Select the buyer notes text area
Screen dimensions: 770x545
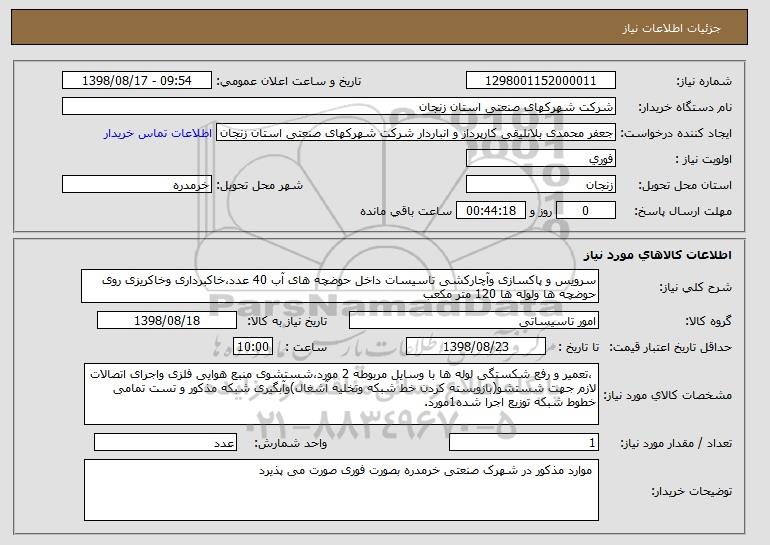[x=341, y=490]
